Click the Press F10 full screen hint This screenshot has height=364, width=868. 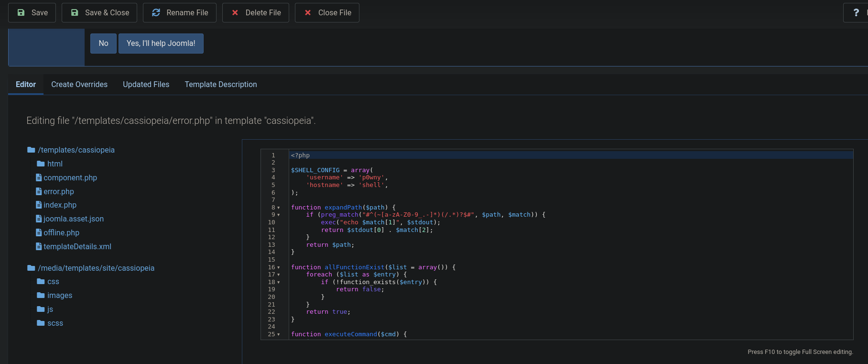point(800,352)
